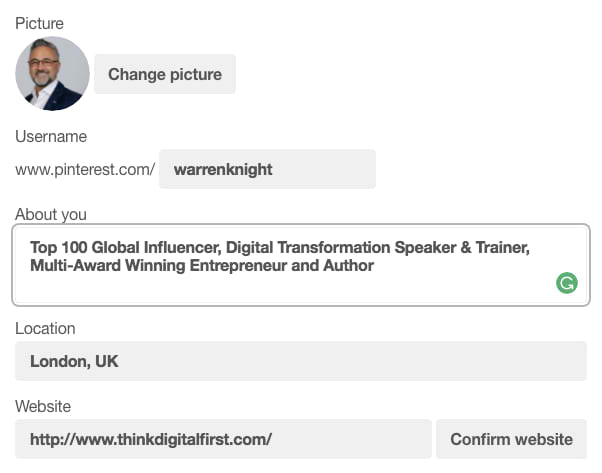This screenshot has width=602, height=473.
Task: Click the Picture label
Action: click(39, 23)
